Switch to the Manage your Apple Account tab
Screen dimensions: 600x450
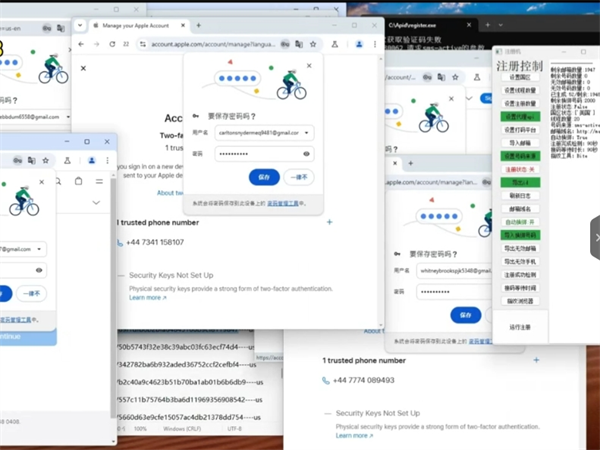pyautogui.click(x=135, y=25)
